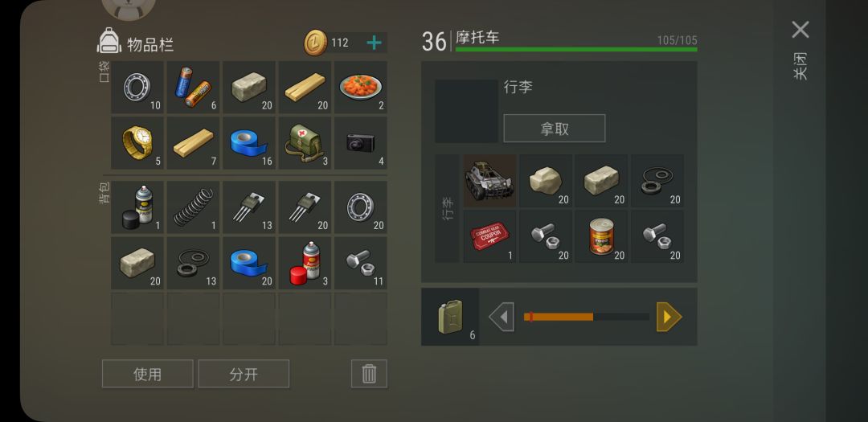Click the 分开 split button
The width and height of the screenshot is (868, 422).
coord(244,374)
